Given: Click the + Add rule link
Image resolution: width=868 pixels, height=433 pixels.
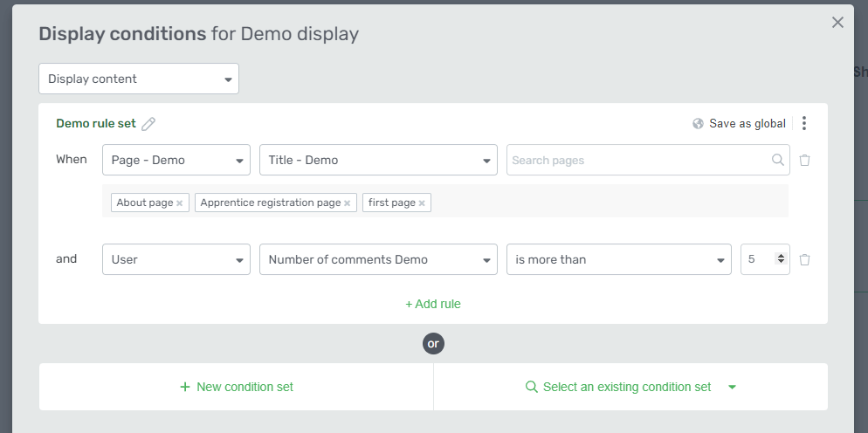Looking at the screenshot, I should [433, 304].
